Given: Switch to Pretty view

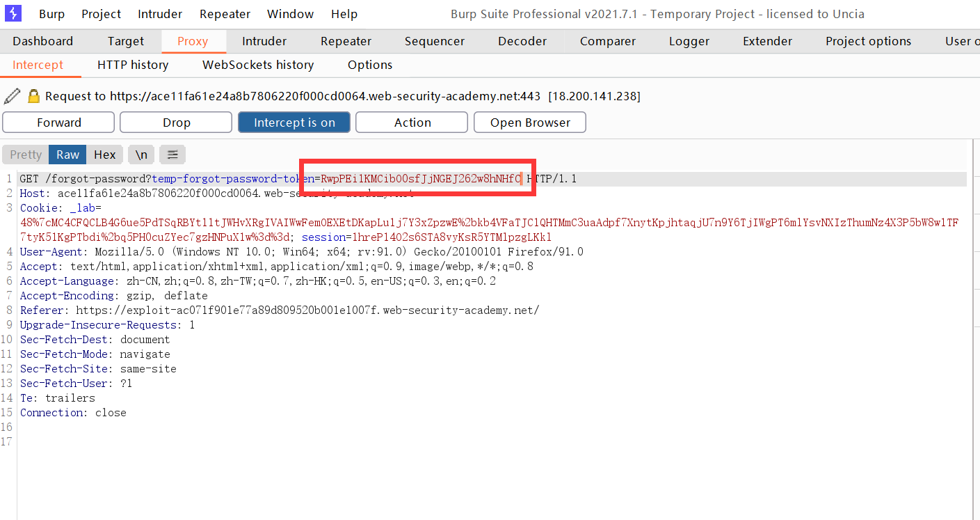Looking at the screenshot, I should [26, 155].
